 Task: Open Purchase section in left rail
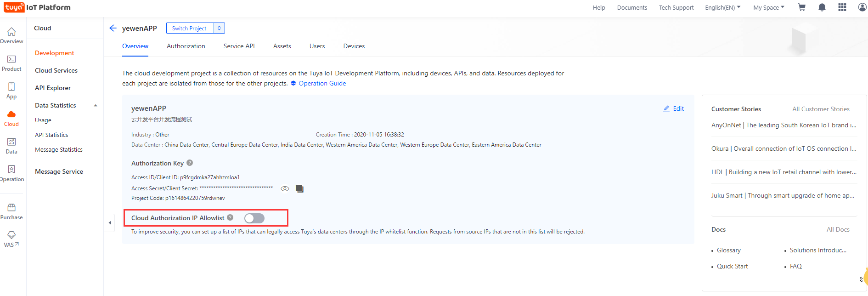(11, 212)
